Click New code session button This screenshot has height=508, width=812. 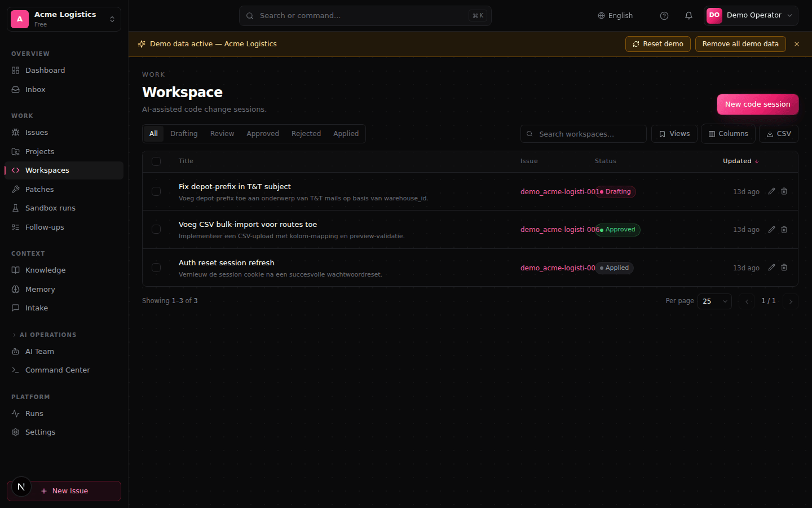(x=758, y=104)
